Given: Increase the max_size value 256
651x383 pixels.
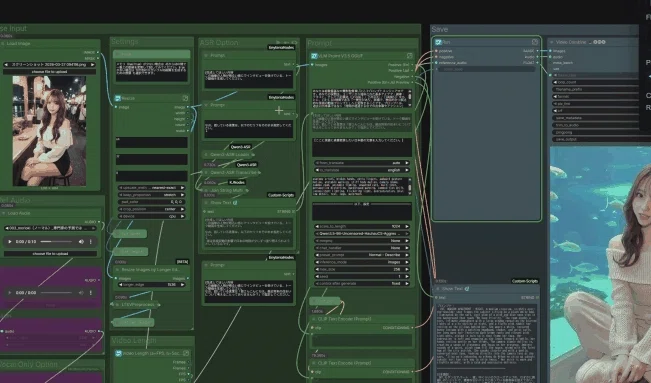Looking at the screenshot, I should tap(406, 269).
